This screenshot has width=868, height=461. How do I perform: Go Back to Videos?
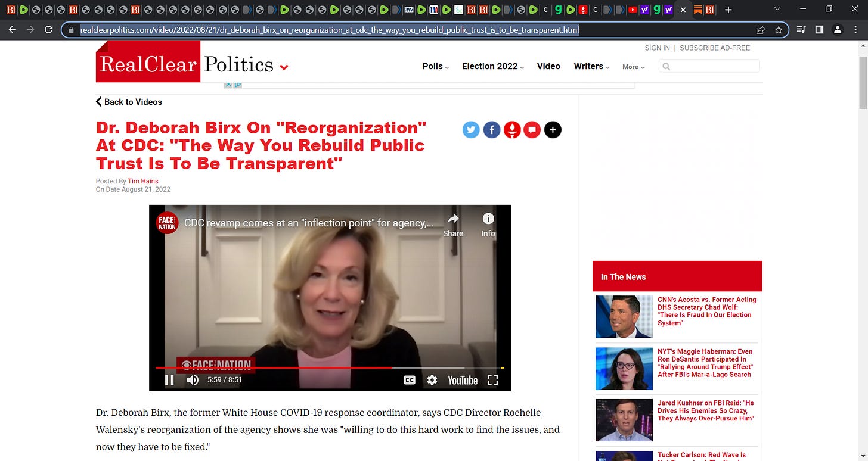129,102
